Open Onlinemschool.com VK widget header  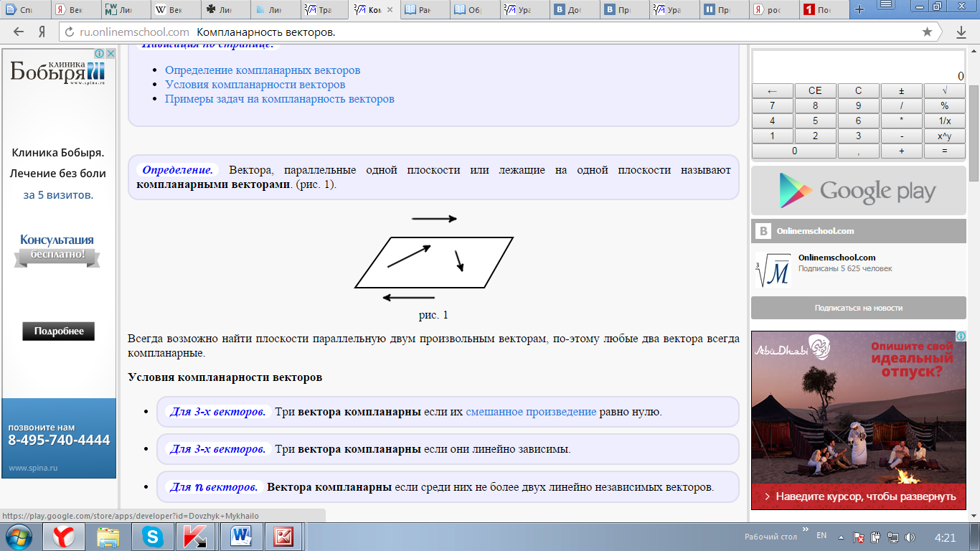858,231
